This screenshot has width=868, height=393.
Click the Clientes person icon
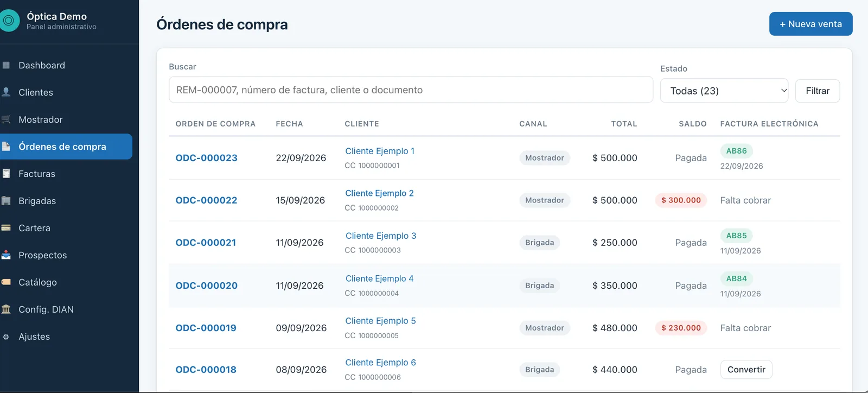tap(6, 92)
